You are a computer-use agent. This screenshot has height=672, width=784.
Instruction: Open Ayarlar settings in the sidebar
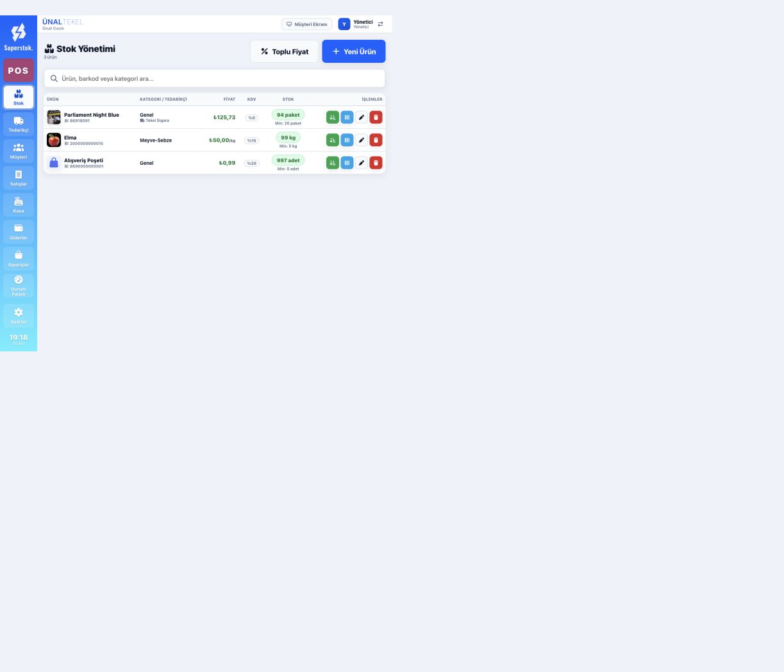(x=19, y=315)
